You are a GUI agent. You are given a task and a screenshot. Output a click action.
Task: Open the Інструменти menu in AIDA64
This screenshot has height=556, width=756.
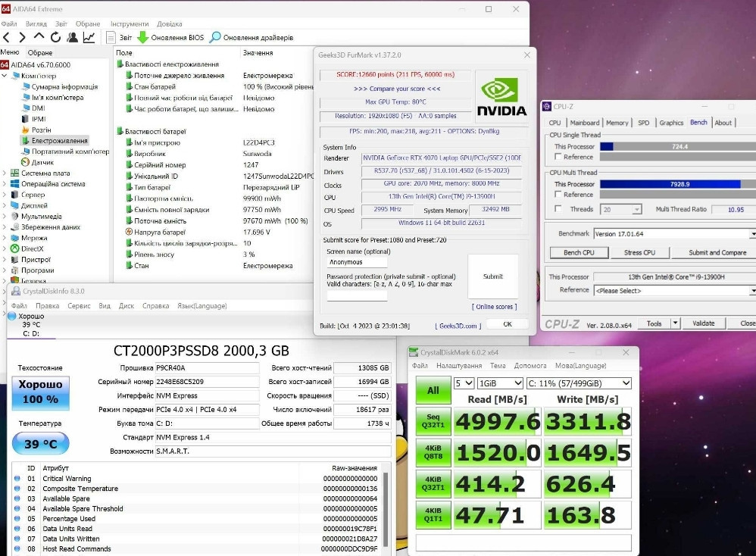129,23
